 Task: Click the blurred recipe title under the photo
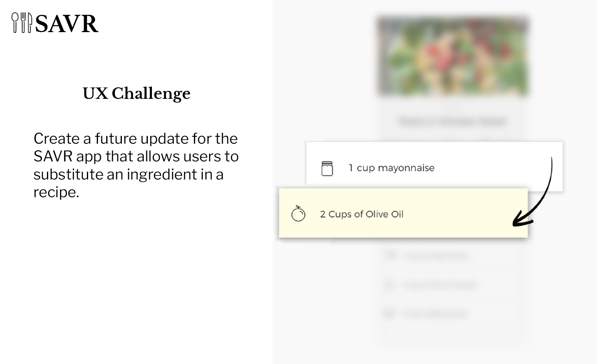click(452, 121)
